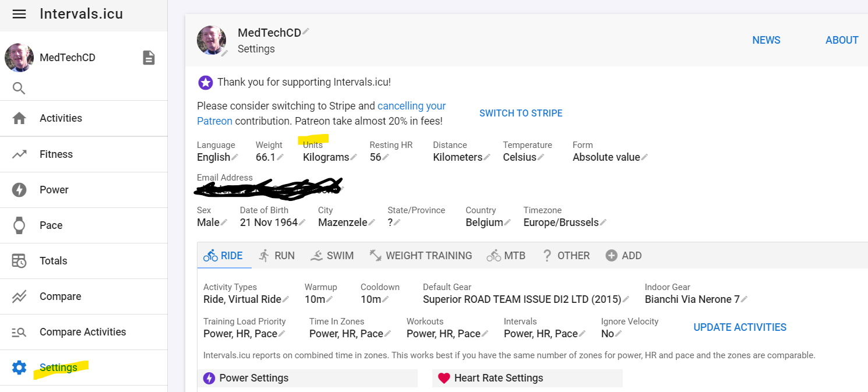Click the Fitness trend icon
This screenshot has width=868, height=392.
pos(19,154)
